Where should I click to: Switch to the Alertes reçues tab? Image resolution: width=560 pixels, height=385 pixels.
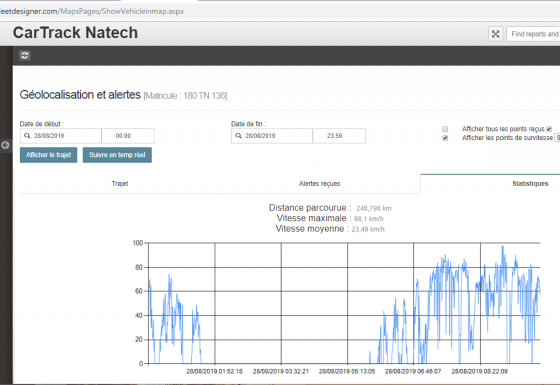[320, 184]
